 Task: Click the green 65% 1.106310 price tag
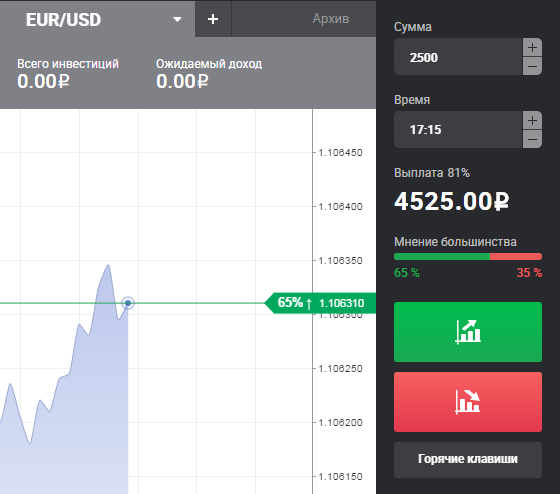pos(320,303)
